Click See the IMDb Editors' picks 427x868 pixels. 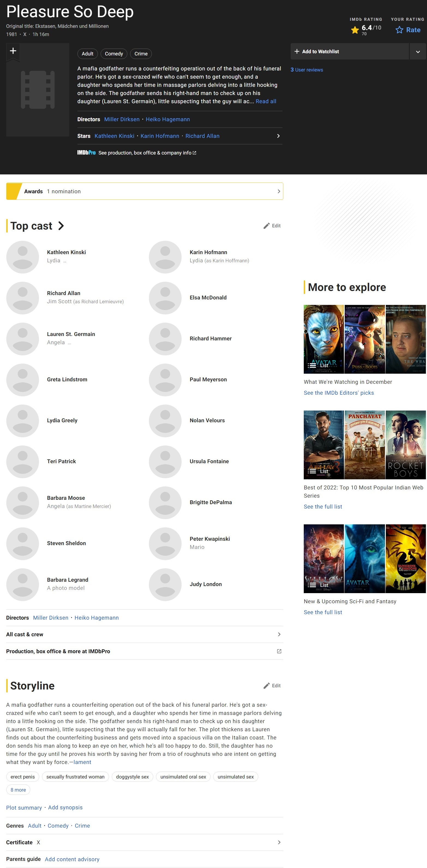click(338, 393)
